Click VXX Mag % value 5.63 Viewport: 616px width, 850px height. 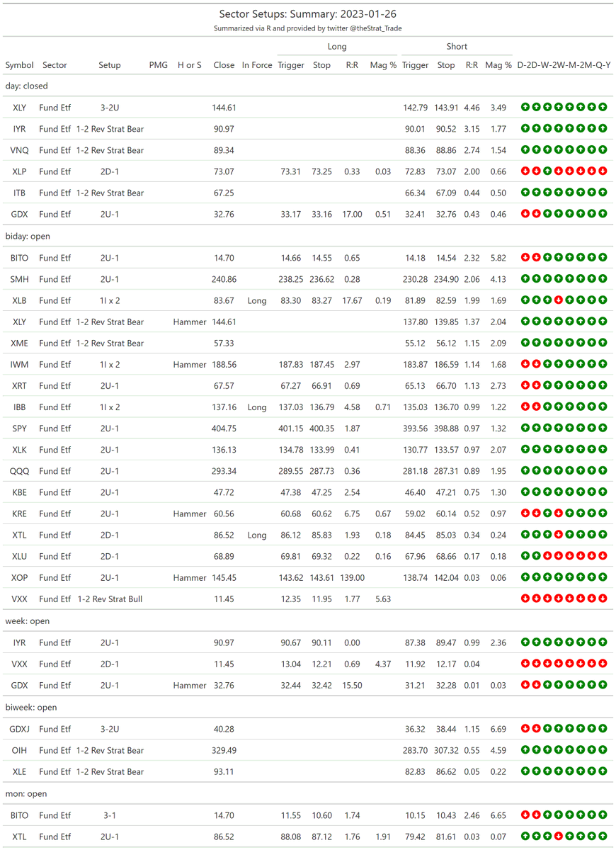tap(383, 599)
